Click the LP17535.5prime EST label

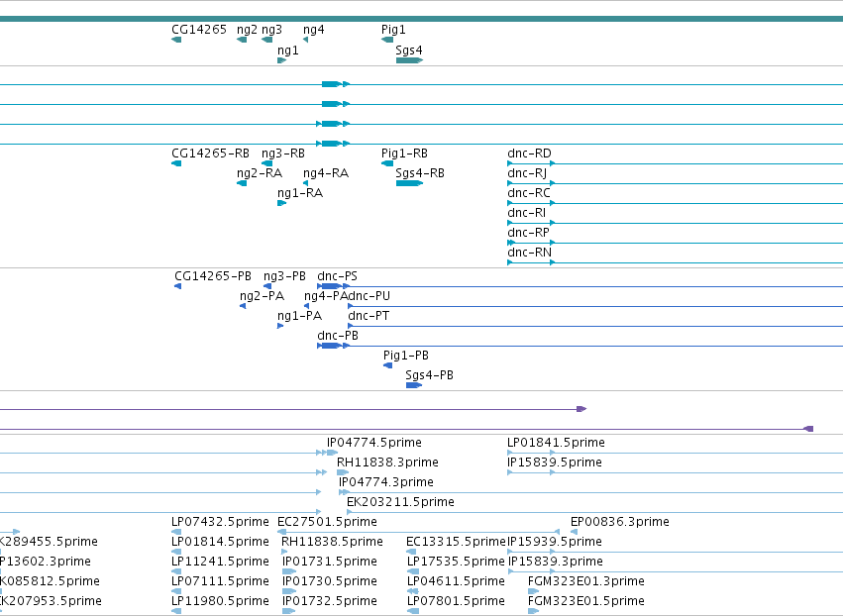pyautogui.click(x=456, y=563)
